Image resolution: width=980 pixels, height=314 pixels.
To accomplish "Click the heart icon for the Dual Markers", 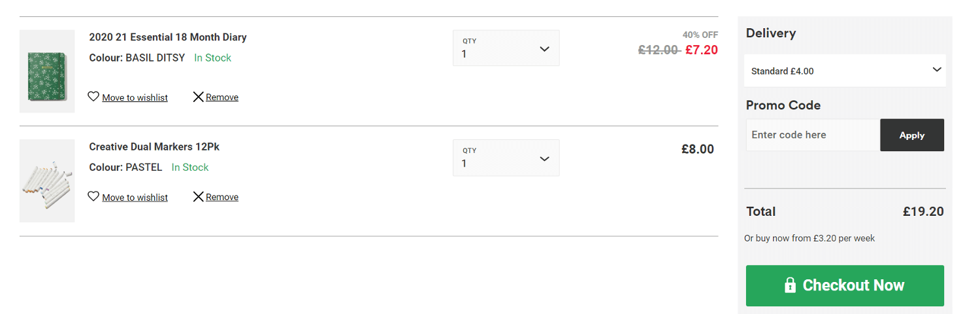I will coord(93,196).
